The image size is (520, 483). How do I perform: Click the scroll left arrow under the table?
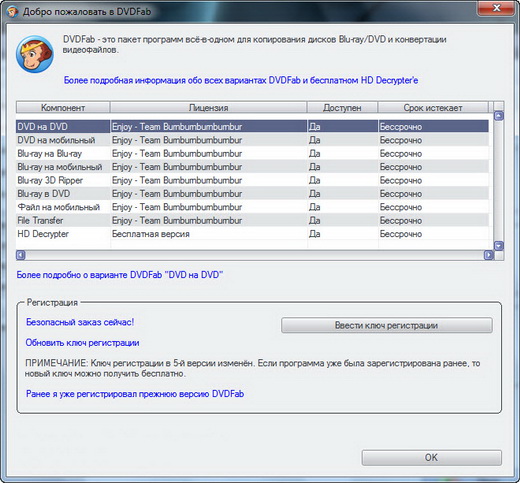tap(21, 255)
